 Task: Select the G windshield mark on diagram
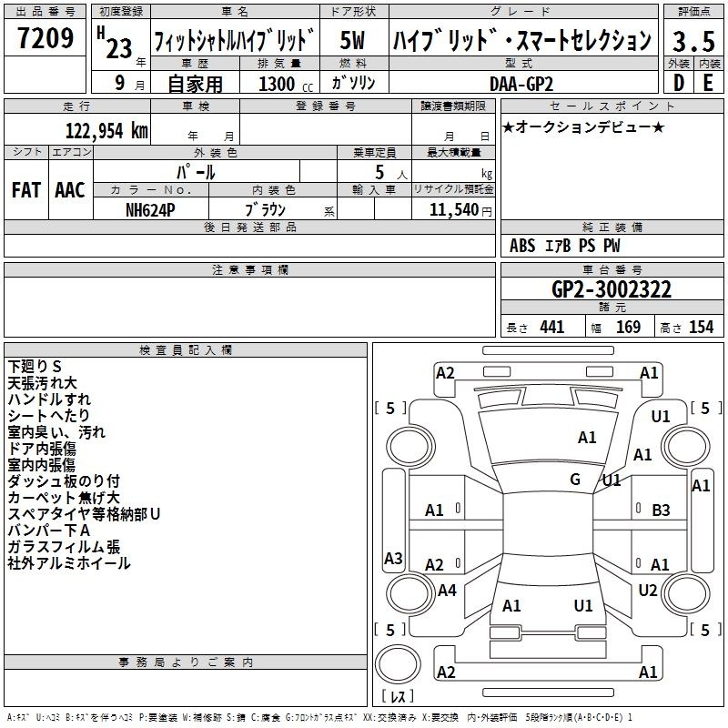click(575, 480)
